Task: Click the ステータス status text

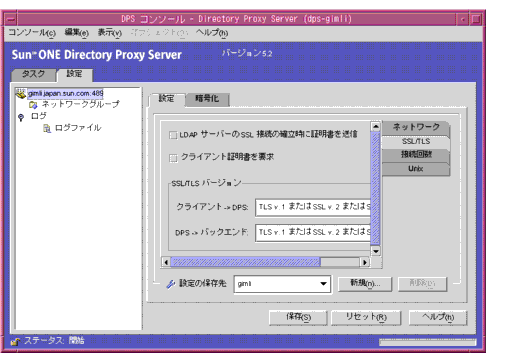Action: pyautogui.click(x=54, y=341)
